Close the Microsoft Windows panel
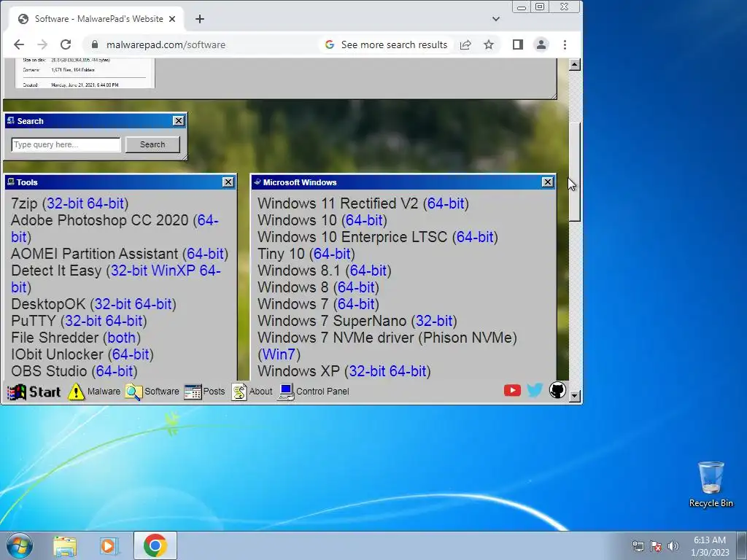Viewport: 747px width, 560px height. (548, 182)
